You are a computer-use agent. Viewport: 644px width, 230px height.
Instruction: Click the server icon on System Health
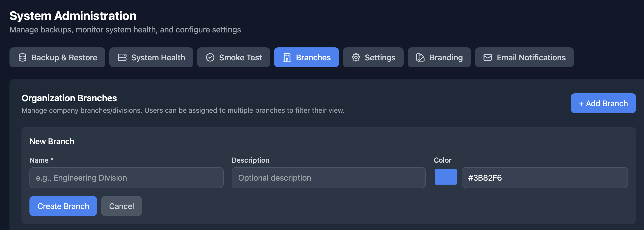click(122, 57)
